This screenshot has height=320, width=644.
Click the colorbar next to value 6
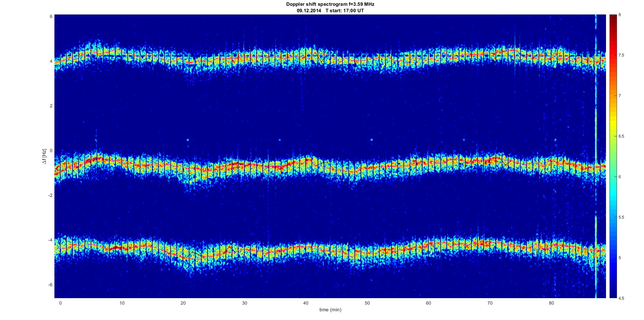(613, 177)
